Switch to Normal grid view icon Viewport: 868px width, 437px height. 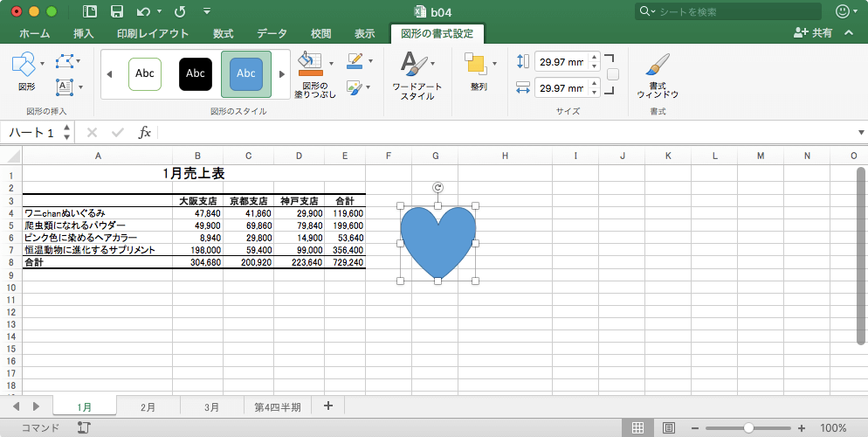pos(637,427)
